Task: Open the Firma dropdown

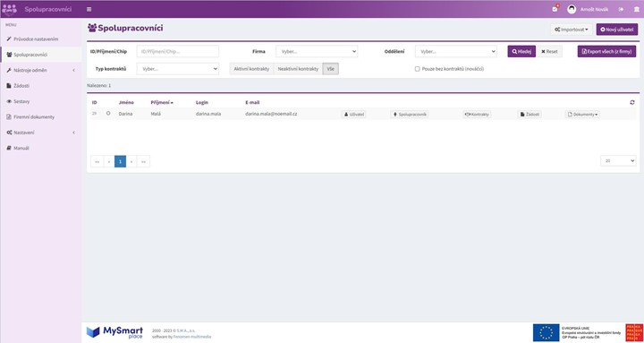Action: 317,51
